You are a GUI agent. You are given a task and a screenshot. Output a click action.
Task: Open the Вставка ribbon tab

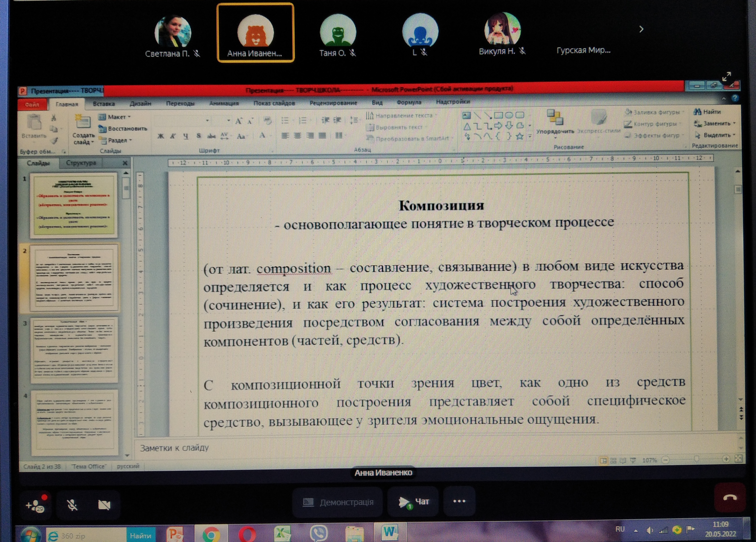point(104,104)
